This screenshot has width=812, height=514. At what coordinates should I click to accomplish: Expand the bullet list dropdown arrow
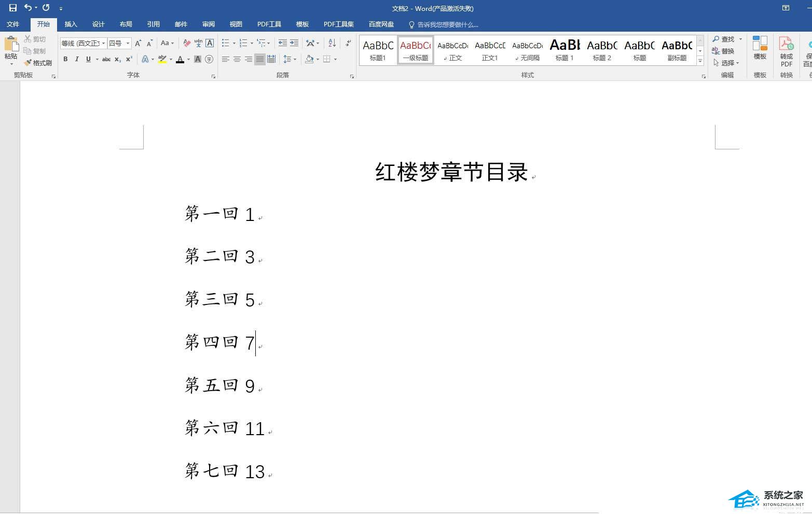pos(235,43)
